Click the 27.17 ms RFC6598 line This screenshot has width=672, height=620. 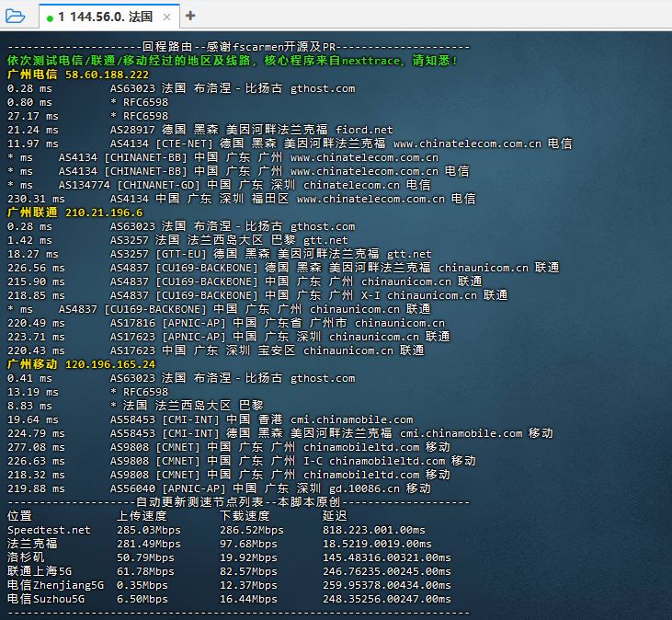(88, 116)
